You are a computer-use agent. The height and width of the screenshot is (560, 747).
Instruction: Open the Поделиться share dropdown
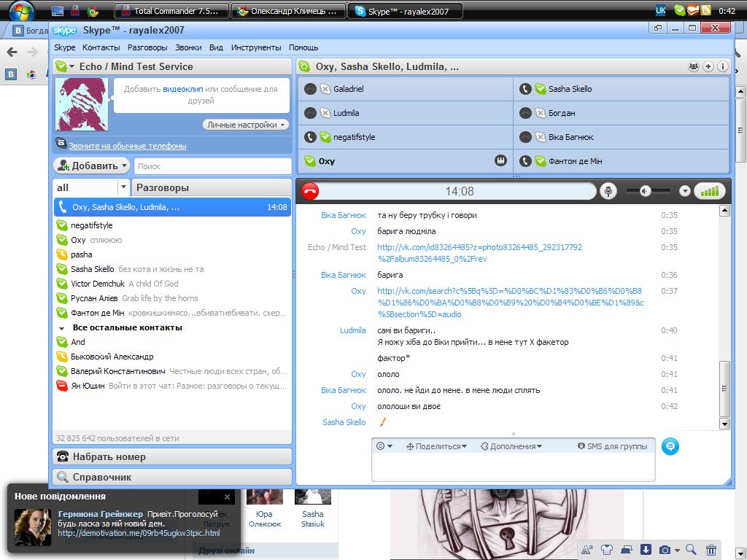coord(436,446)
